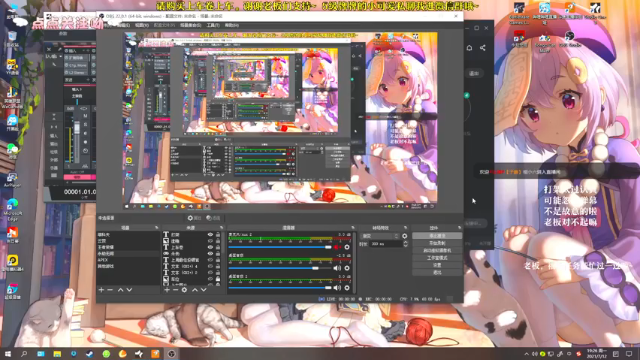Viewport: 640px width, 360px height.
Task: Unmute the 麦克风/Aux 2 track via red speaker icon
Action: [337, 247]
